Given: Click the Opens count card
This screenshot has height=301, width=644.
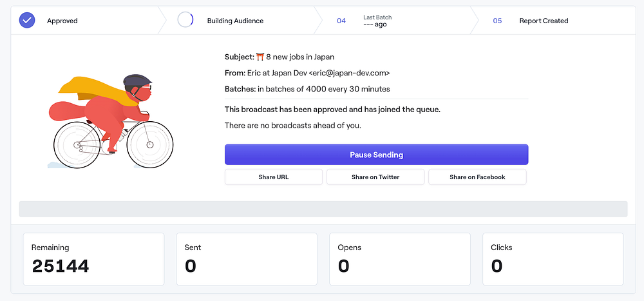Looking at the screenshot, I should pyautogui.click(x=400, y=259).
